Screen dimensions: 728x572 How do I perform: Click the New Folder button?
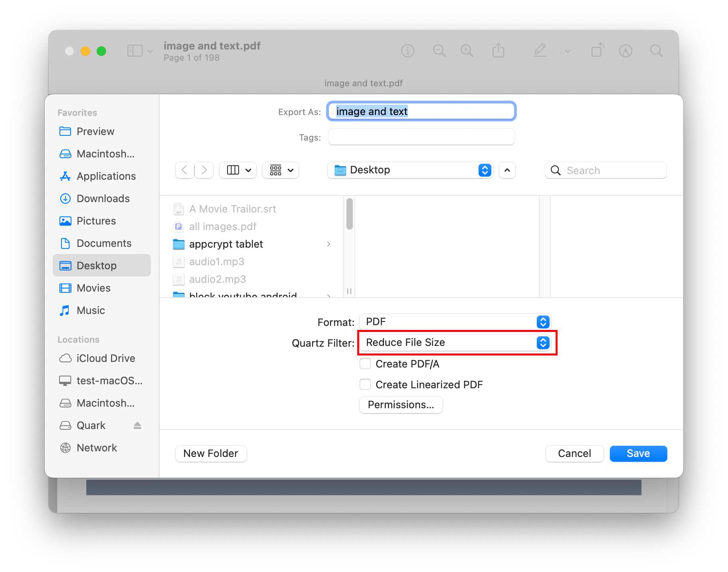pyautogui.click(x=211, y=453)
